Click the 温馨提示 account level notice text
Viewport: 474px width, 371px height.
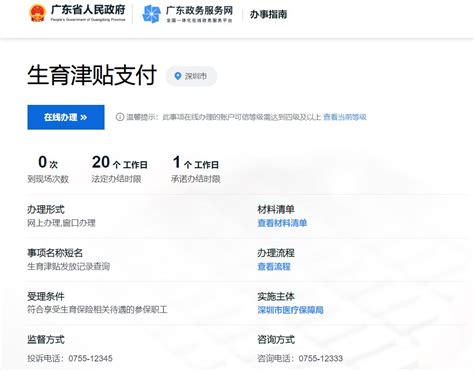click(223, 117)
